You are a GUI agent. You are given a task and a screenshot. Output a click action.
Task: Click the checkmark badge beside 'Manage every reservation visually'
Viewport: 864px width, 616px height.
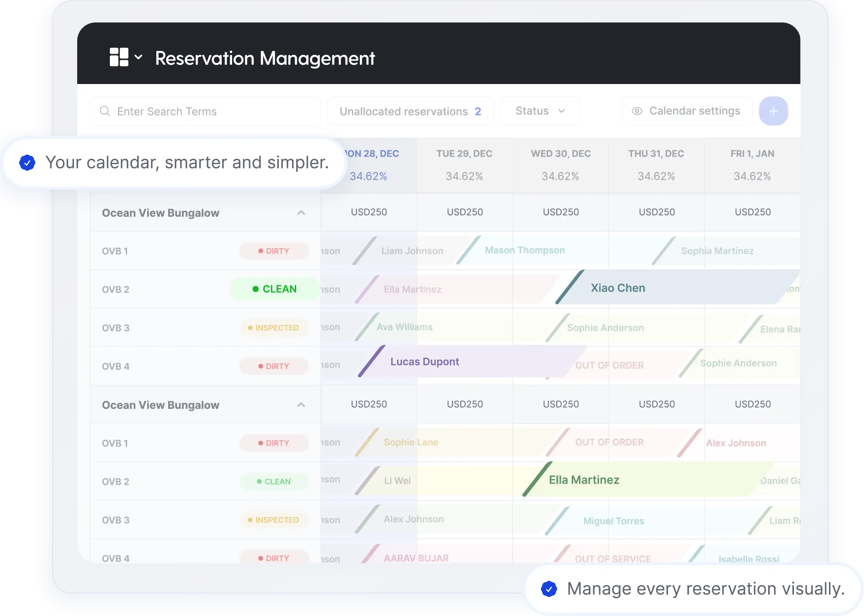pyautogui.click(x=550, y=589)
